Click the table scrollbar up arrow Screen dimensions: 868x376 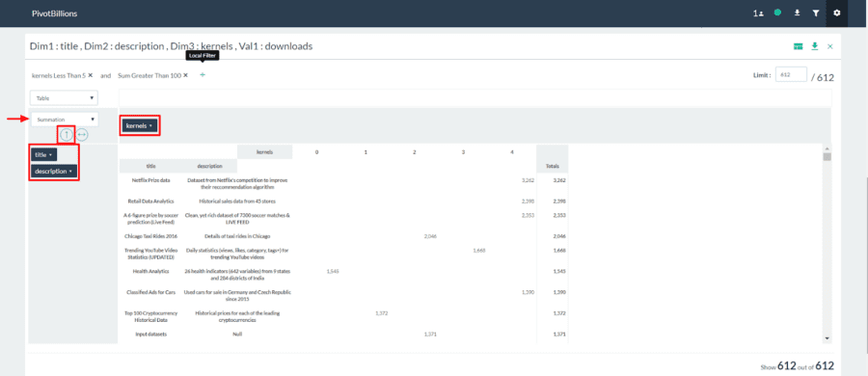pyautogui.click(x=827, y=148)
